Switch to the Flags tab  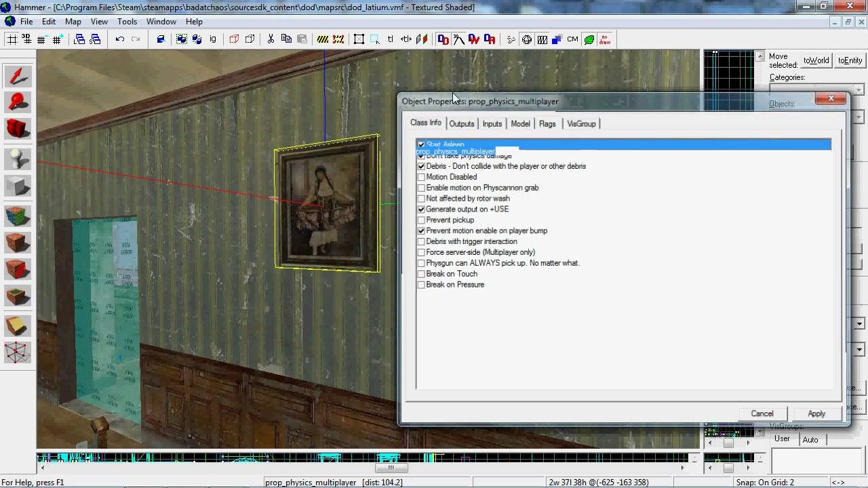coord(547,124)
